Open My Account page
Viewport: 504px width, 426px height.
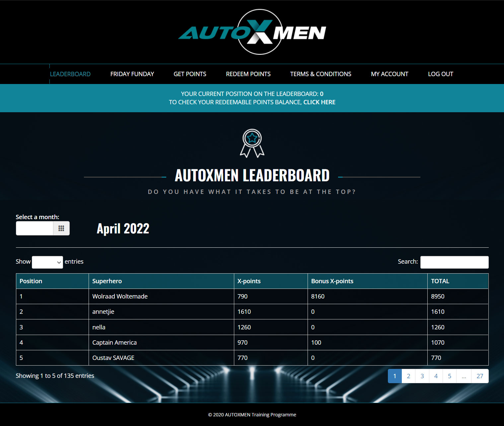pyautogui.click(x=390, y=74)
